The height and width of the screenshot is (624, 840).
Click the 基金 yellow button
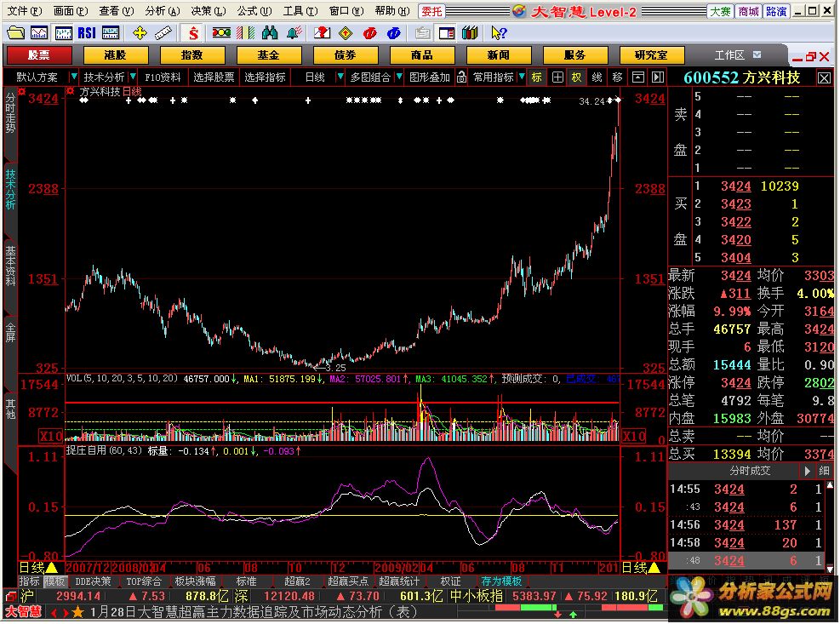[x=269, y=54]
